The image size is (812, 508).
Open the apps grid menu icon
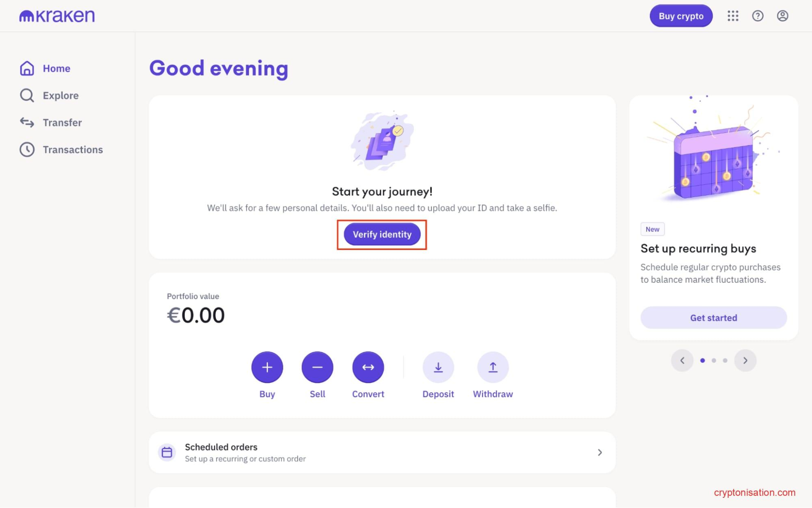732,16
